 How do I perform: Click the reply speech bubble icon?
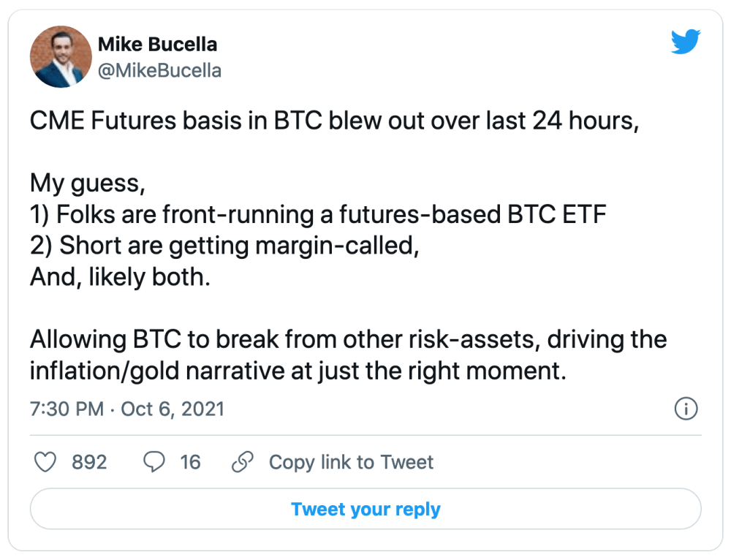click(154, 461)
